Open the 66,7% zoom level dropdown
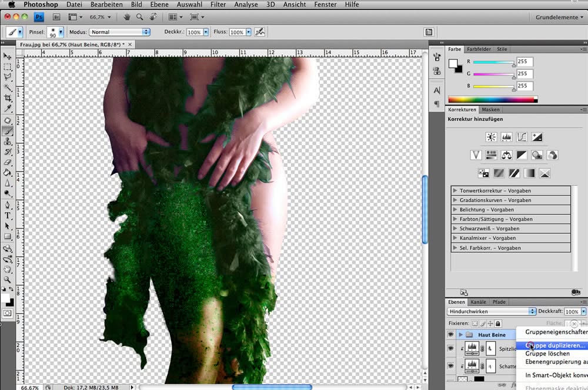 point(100,17)
